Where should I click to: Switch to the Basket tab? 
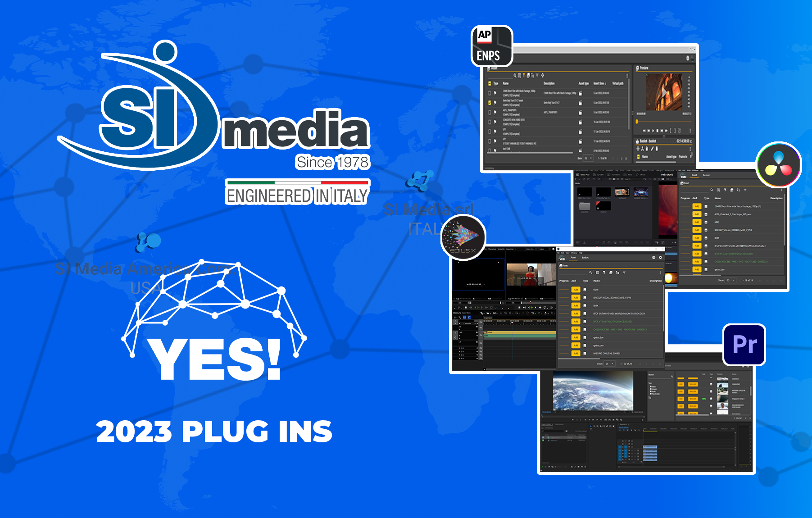coord(585,258)
